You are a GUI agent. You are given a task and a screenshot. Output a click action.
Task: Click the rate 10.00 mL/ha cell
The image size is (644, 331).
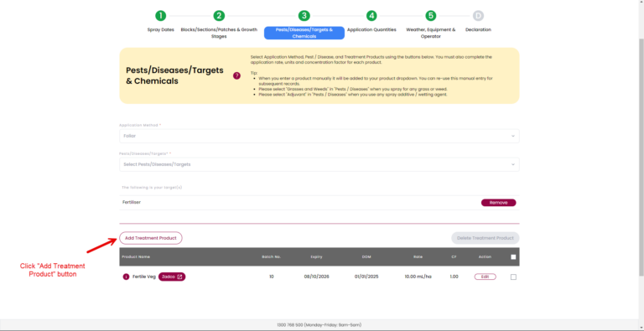point(418,277)
